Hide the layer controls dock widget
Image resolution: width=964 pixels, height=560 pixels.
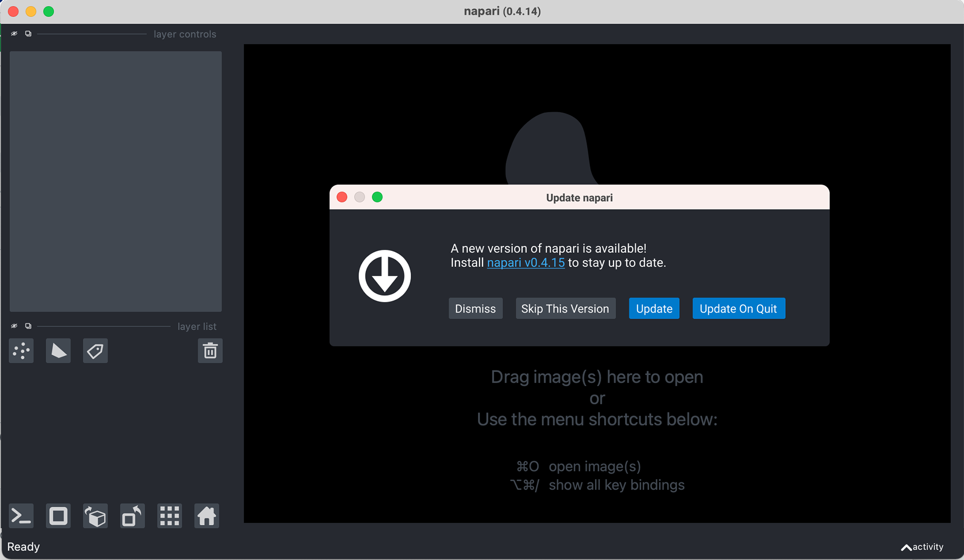[x=14, y=34]
